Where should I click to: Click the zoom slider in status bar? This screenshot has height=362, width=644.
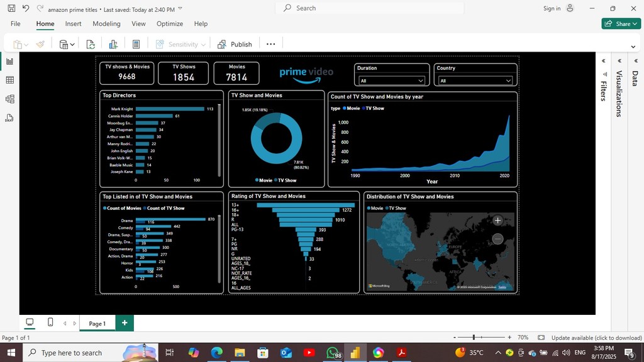pos(474,337)
